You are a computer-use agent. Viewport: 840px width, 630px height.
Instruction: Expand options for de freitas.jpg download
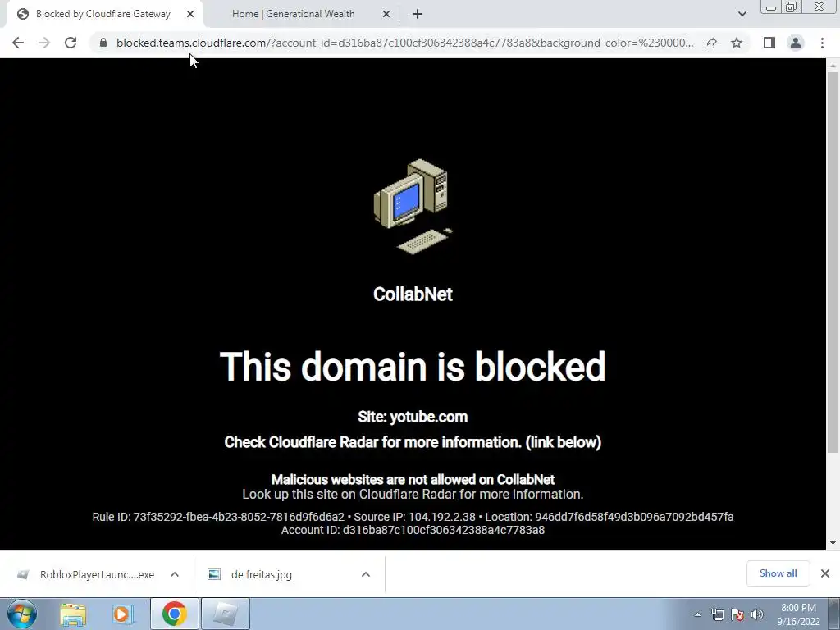(x=366, y=574)
